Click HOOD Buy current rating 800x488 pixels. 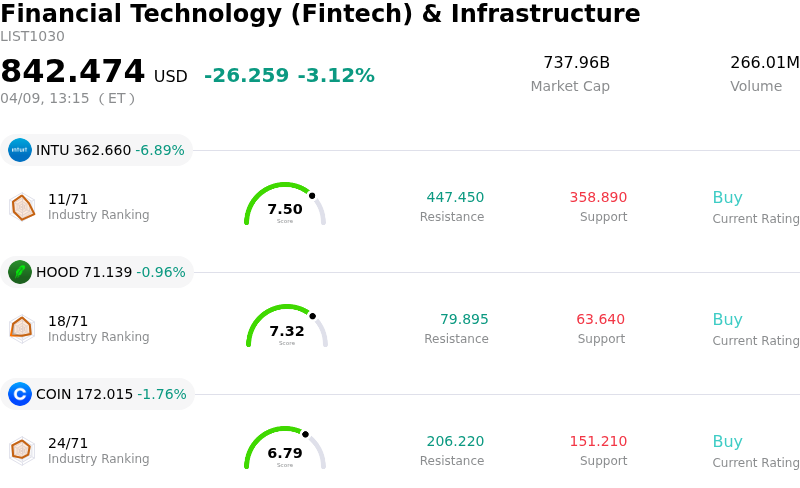[727, 320]
